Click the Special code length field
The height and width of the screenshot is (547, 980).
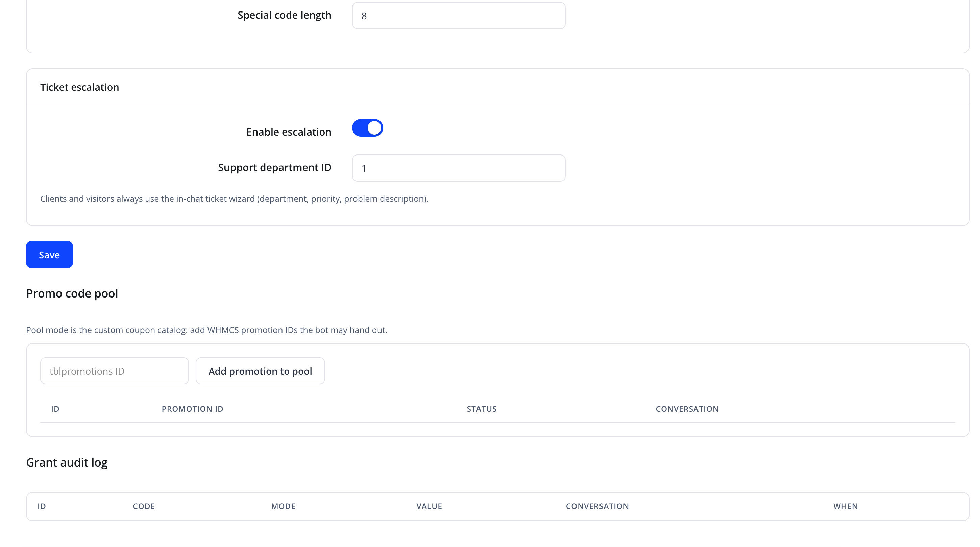[x=459, y=16]
